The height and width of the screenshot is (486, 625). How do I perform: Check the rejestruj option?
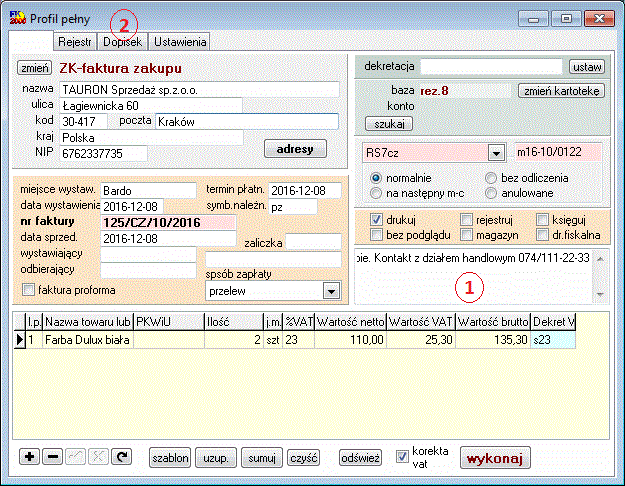(466, 219)
